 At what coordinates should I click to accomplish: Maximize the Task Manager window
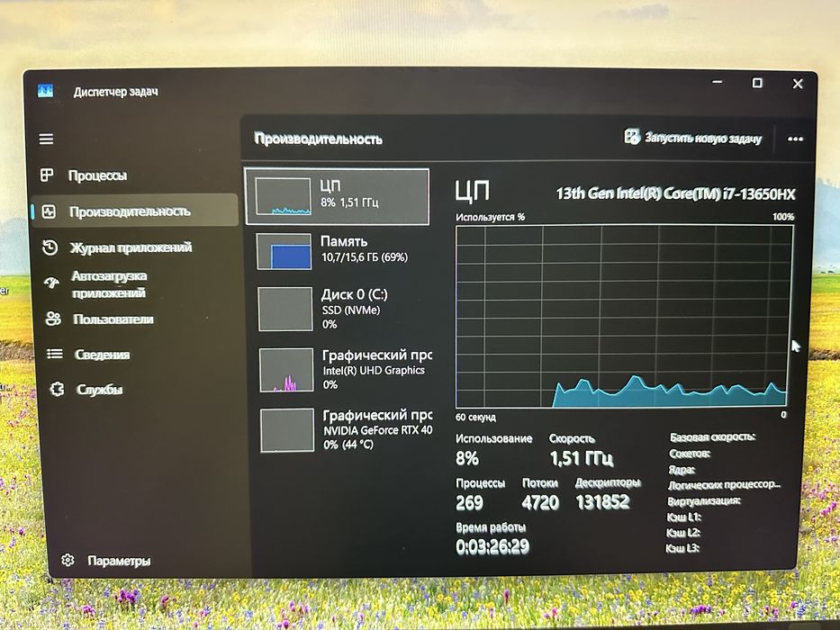757,83
